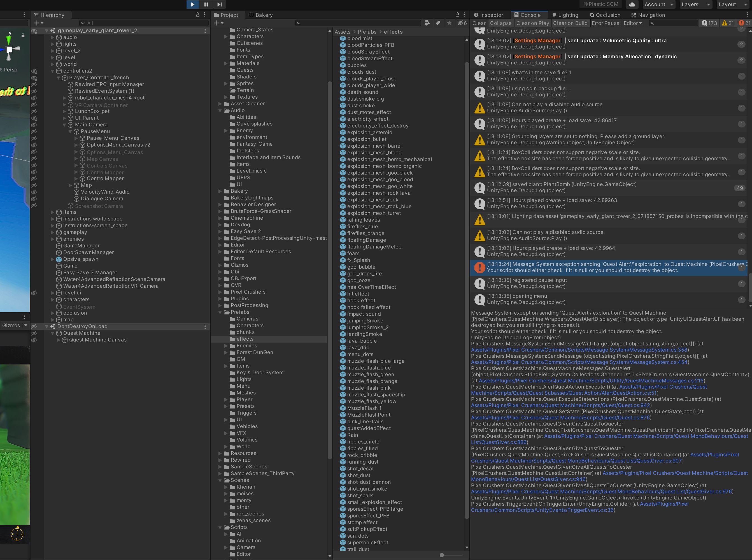Screen dimensions: 752x560
Task: Toggle Error Pause in the Console toolbar
Action: (606, 23)
